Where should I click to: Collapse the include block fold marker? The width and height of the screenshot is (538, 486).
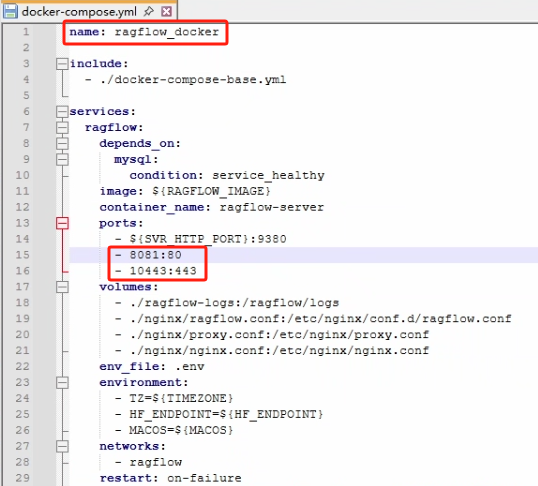click(62, 64)
